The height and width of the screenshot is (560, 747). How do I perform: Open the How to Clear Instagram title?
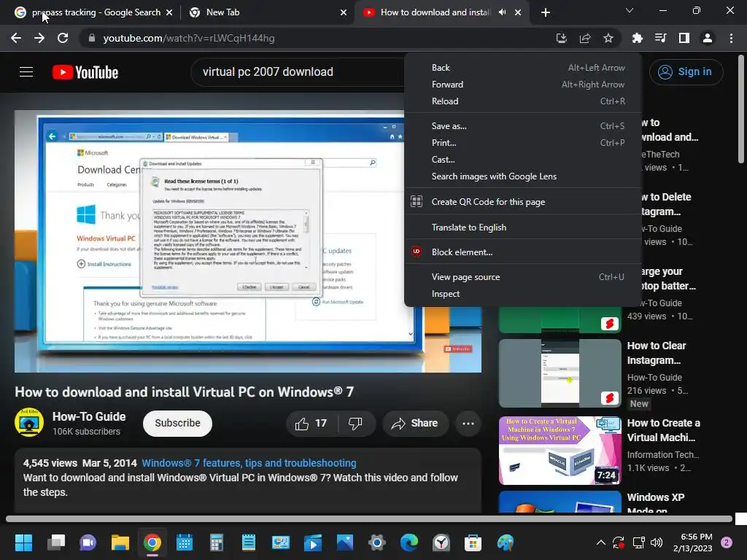tap(657, 353)
